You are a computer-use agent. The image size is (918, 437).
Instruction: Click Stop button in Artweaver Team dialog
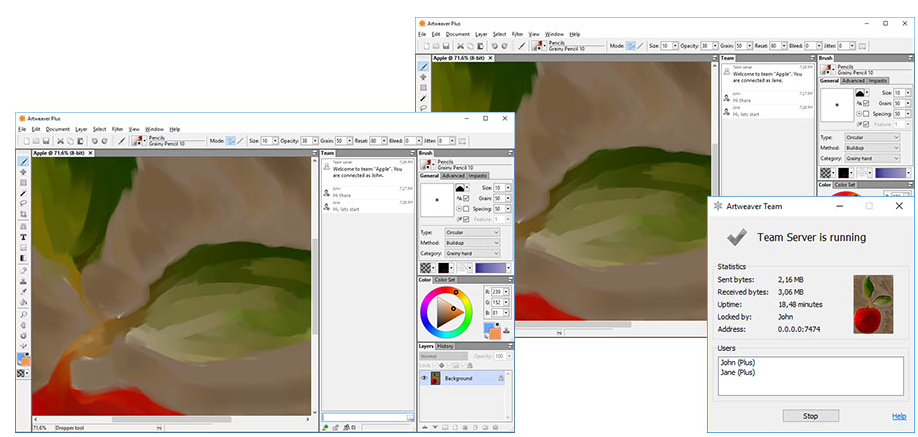click(x=810, y=416)
